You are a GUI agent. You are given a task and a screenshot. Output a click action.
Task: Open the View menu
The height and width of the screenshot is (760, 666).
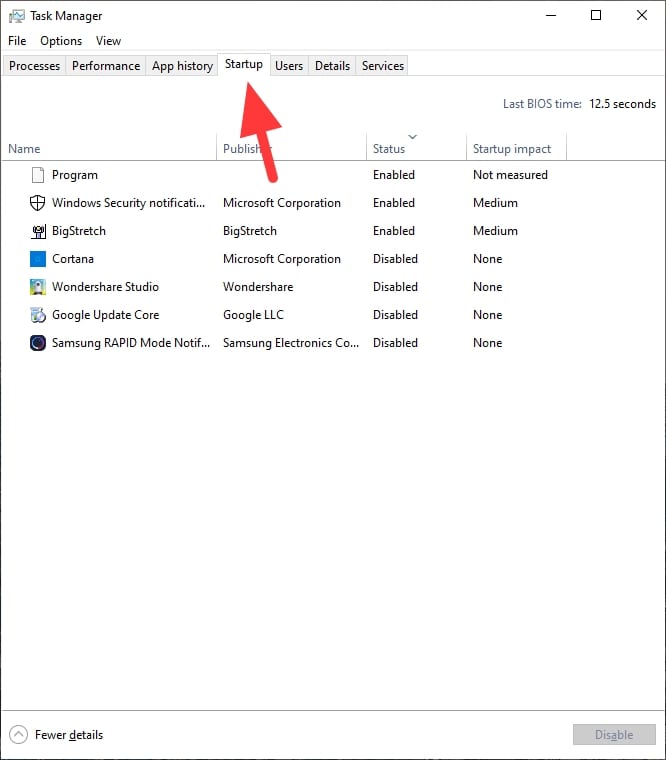click(x=108, y=41)
